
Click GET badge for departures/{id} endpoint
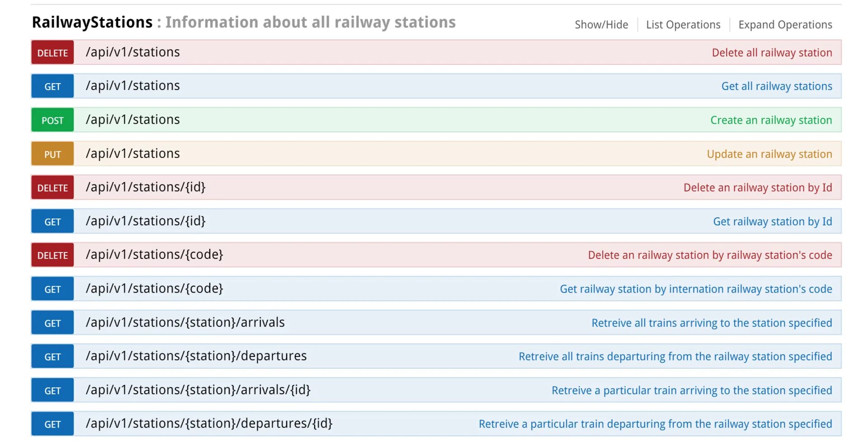tap(52, 424)
